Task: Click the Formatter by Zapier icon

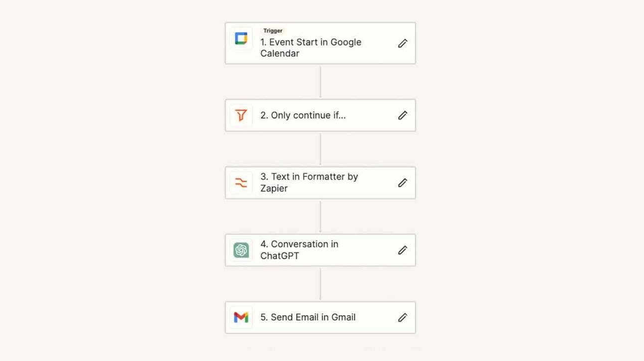Action: coord(241,182)
